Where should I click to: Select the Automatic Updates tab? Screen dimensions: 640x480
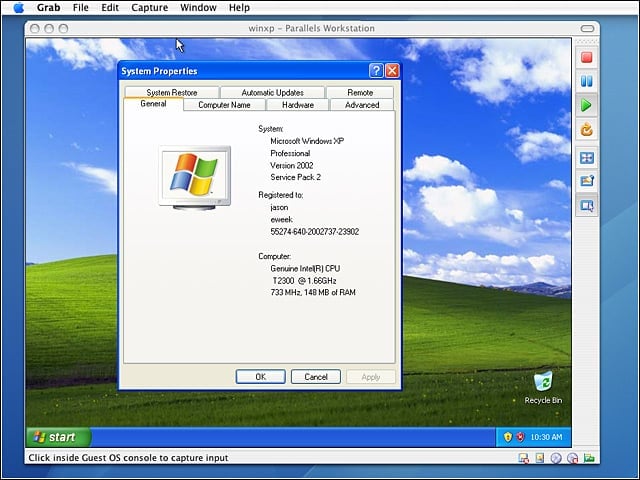point(272,93)
